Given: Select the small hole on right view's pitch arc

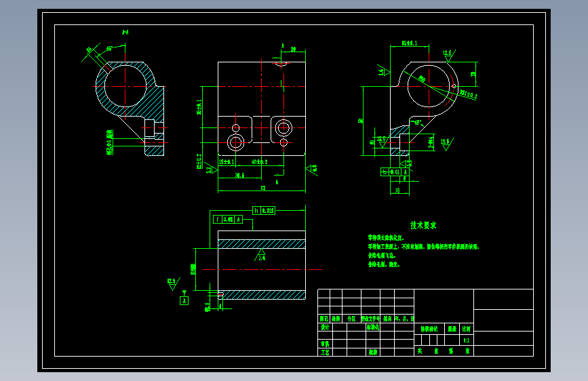Looking at the screenshot, I should [x=454, y=86].
